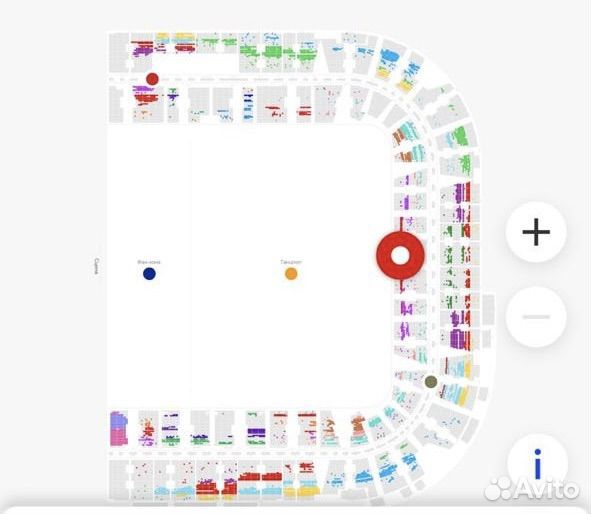Select the large red ring marker

[x=400, y=255]
